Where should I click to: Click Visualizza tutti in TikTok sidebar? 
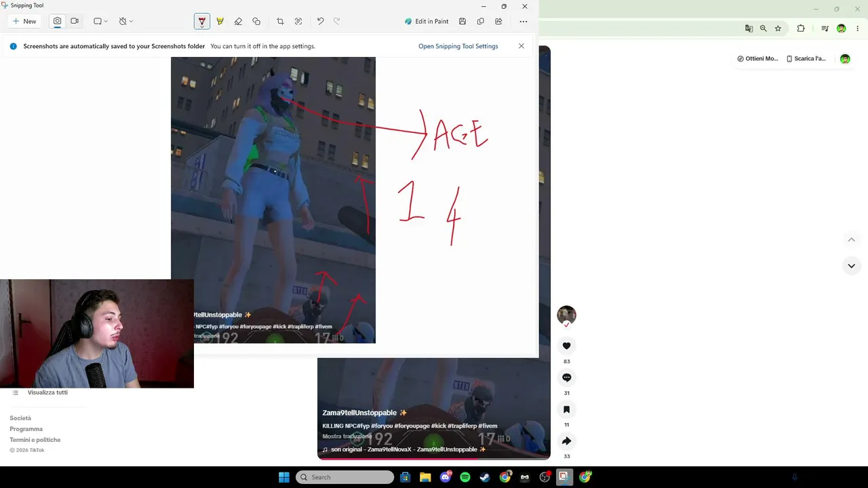pos(47,392)
